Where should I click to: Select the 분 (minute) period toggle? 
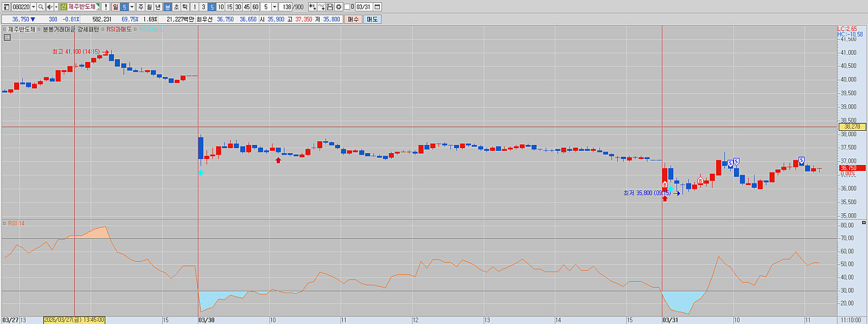tap(168, 7)
